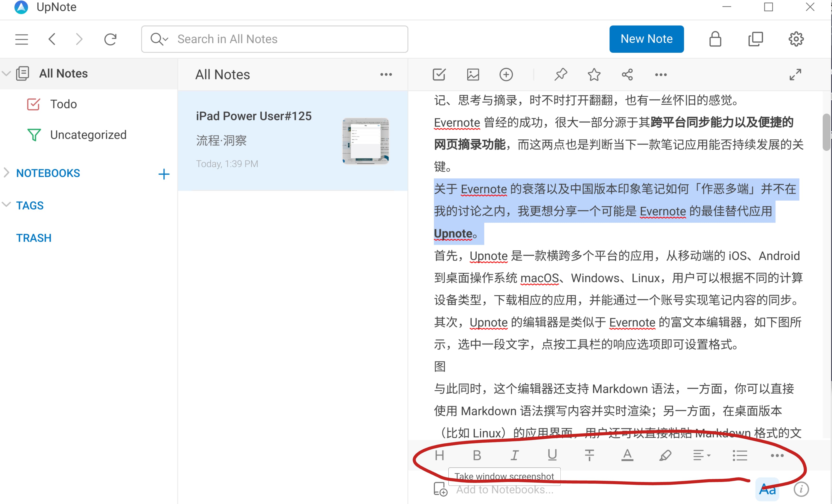The width and height of the screenshot is (832, 504).
Task: Collapse the TAGS section chevron
Action: click(x=6, y=205)
